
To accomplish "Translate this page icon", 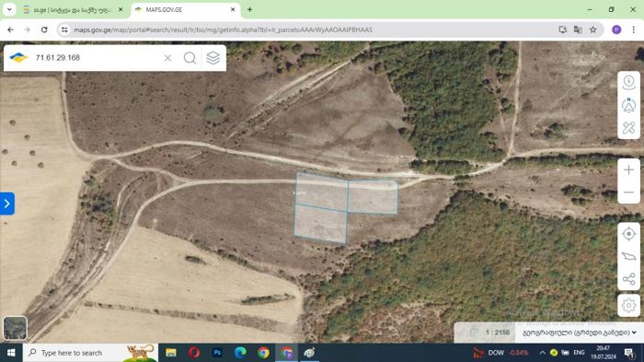I will 578,29.
